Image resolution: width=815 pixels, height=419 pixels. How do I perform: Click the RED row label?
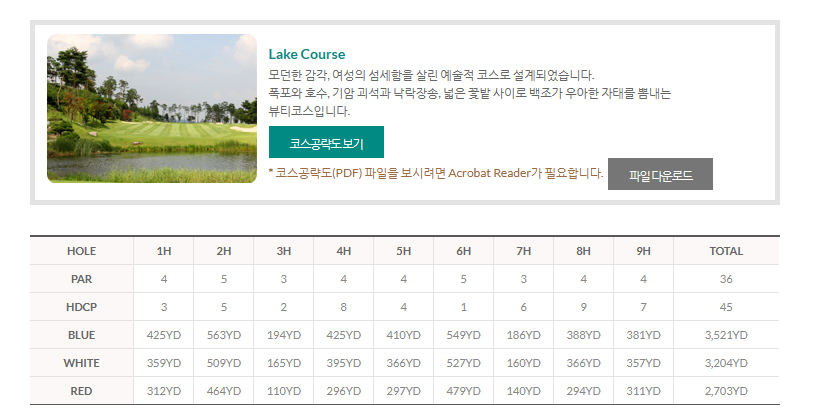(x=82, y=391)
